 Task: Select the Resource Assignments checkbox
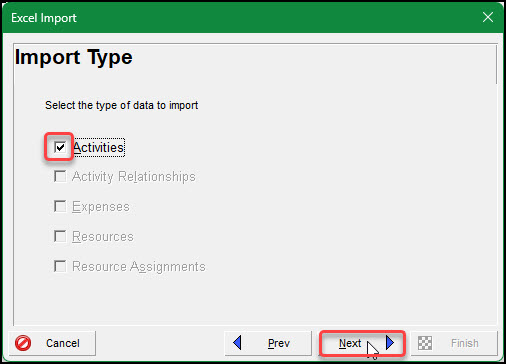point(60,266)
